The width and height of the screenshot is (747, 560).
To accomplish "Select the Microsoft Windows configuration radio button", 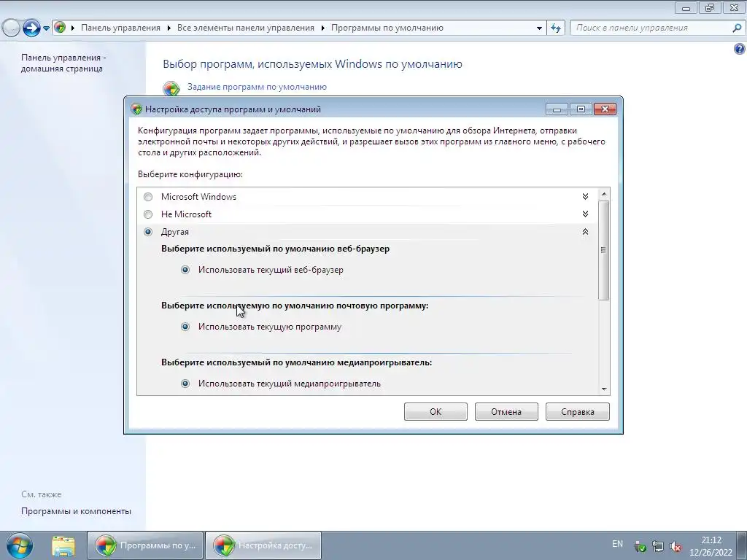I will (x=148, y=197).
